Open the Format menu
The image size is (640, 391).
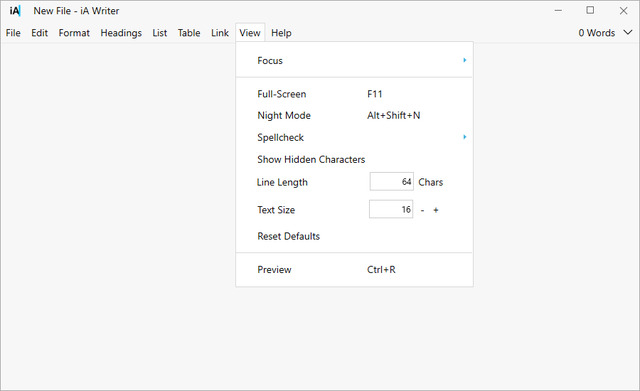point(74,33)
